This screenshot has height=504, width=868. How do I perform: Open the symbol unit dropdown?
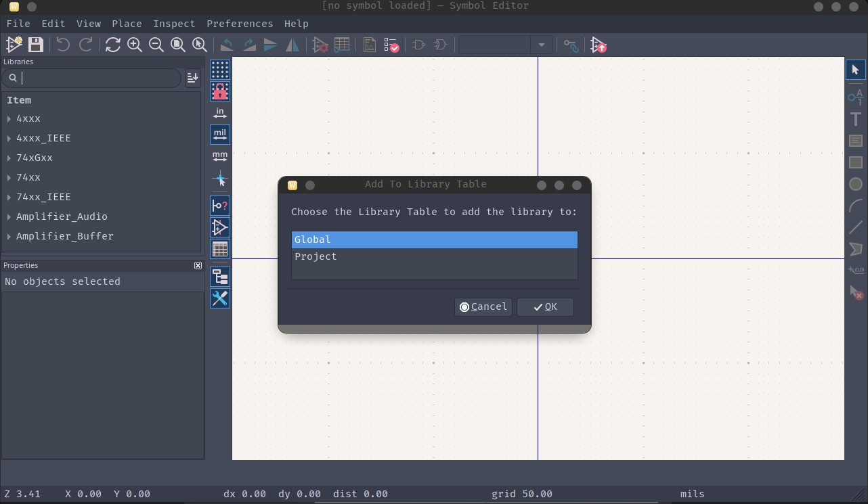(x=541, y=45)
